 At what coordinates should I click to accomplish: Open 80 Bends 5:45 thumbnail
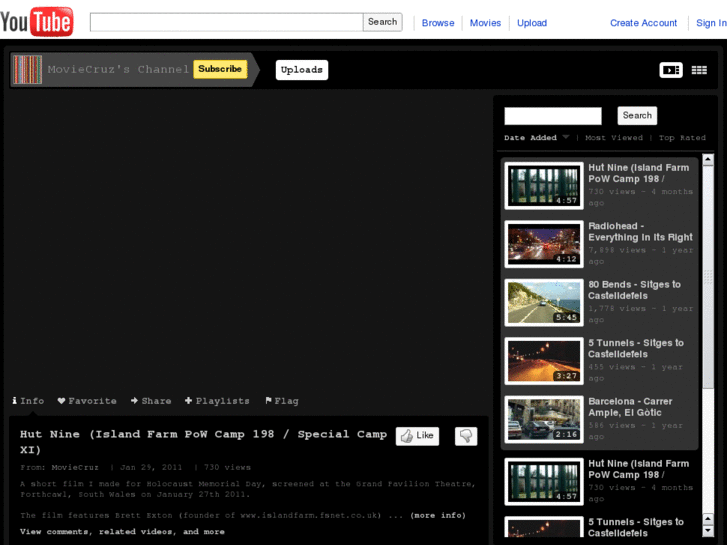pos(544,303)
